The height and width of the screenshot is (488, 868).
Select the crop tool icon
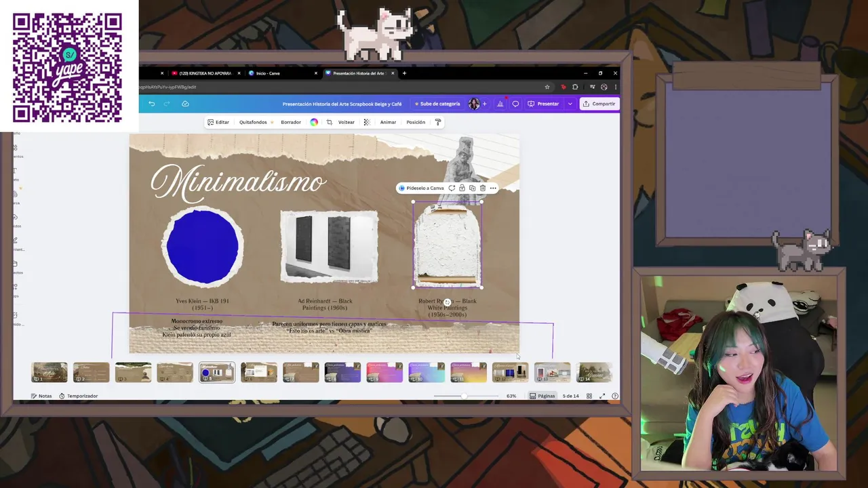pyautogui.click(x=329, y=122)
